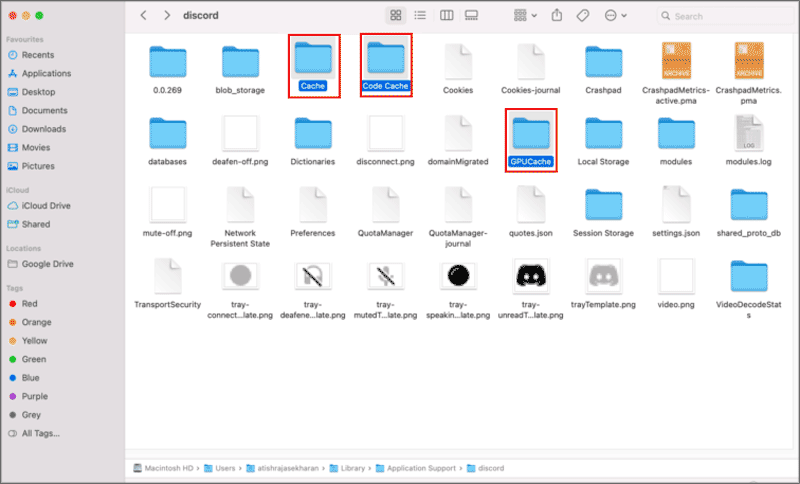Select the tray-speakin...late.png file

coord(458,276)
